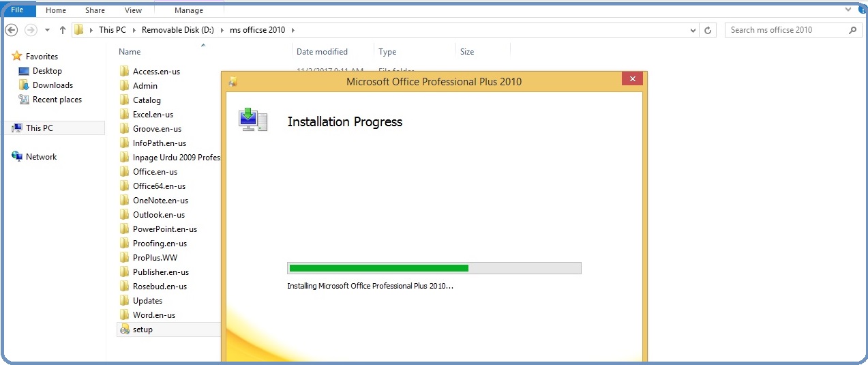Click the green installation progress bar
This screenshot has height=365, width=868.
point(434,268)
